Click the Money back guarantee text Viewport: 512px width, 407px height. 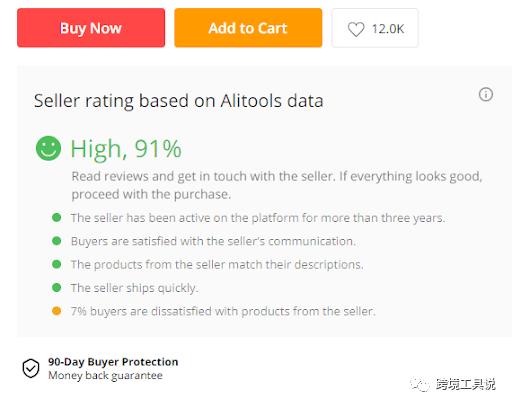[x=105, y=375]
